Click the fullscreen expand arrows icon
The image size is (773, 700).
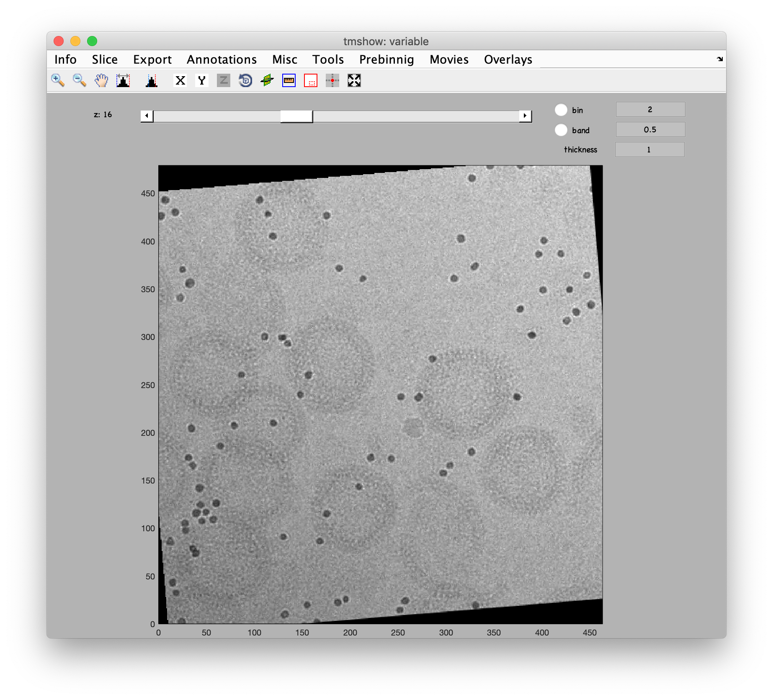click(354, 80)
